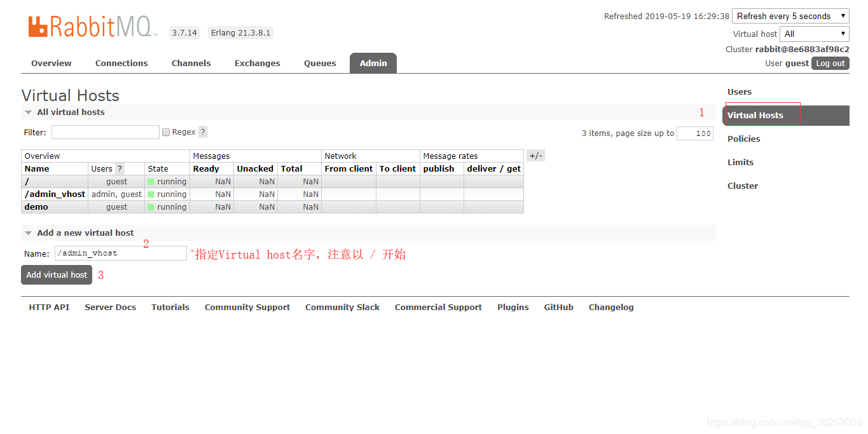The width and height of the screenshot is (868, 434).
Task: Sort by the State column header
Action: 158,169
